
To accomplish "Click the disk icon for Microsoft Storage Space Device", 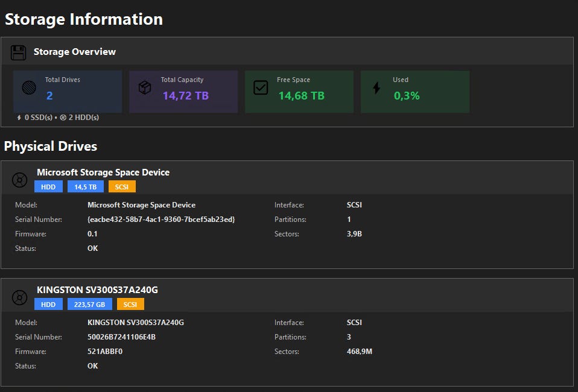I will [20, 179].
